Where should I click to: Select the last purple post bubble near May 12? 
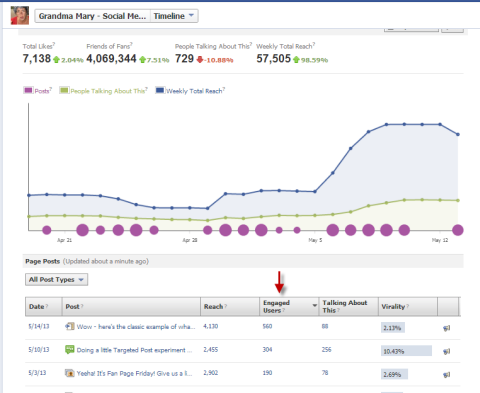[x=458, y=230]
